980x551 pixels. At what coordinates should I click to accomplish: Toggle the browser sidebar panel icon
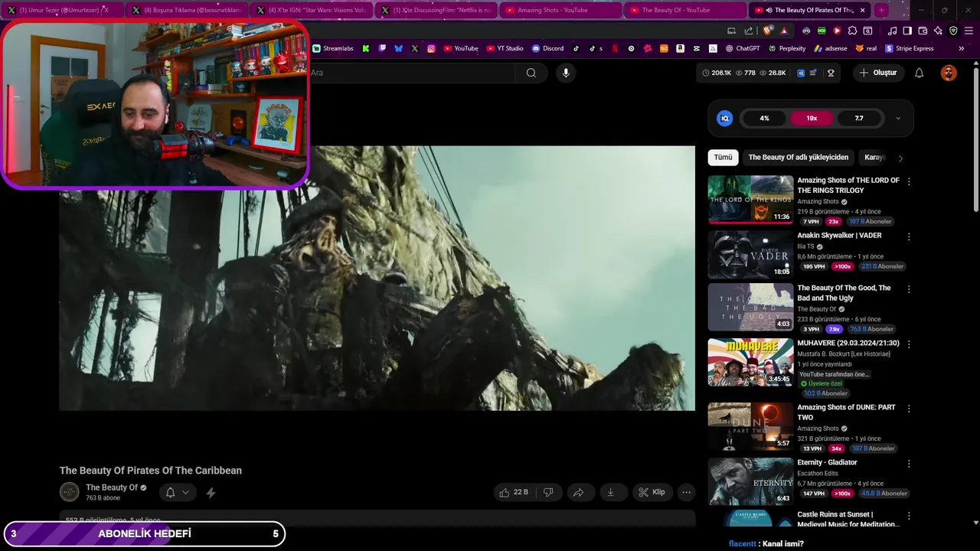point(907,31)
